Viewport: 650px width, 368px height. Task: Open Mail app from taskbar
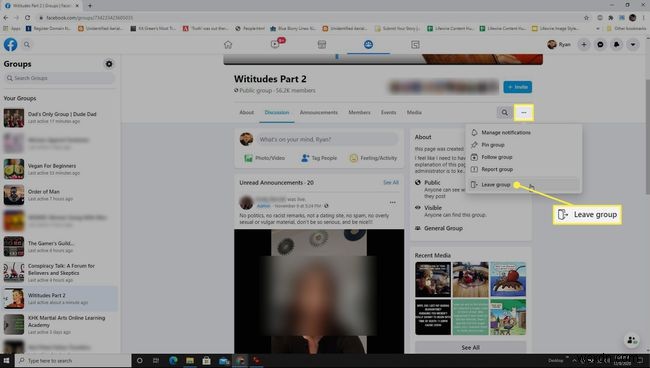click(x=224, y=361)
